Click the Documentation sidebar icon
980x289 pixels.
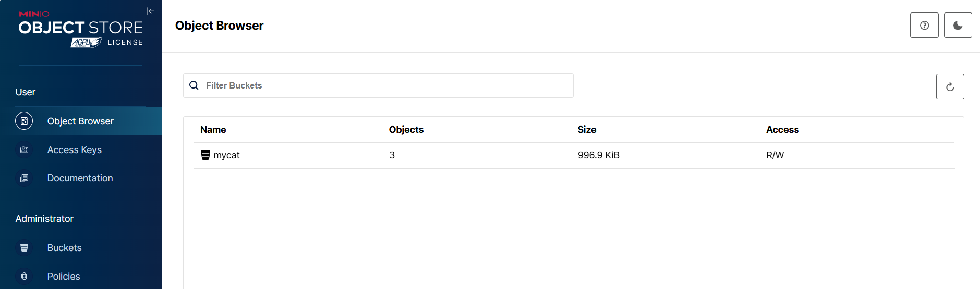[24, 178]
